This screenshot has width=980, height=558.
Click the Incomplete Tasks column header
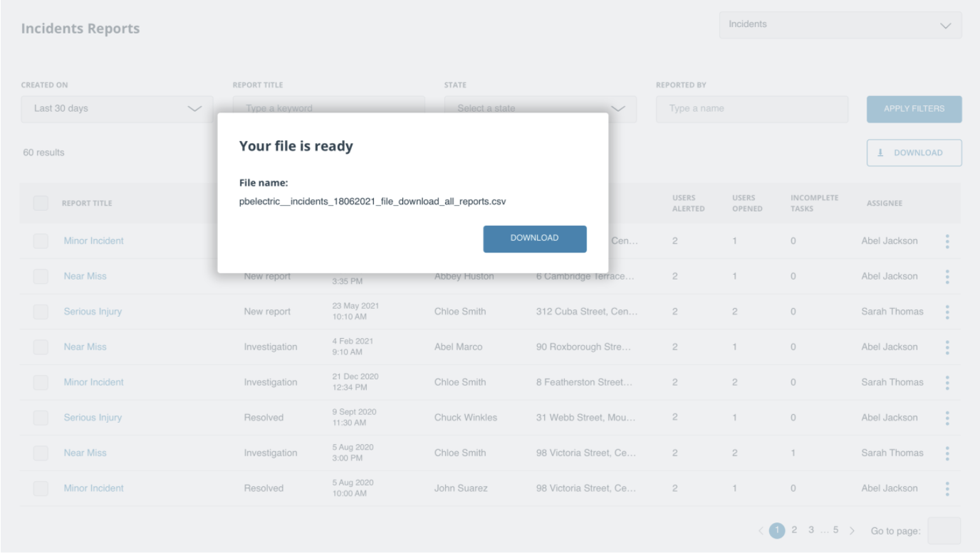point(814,203)
